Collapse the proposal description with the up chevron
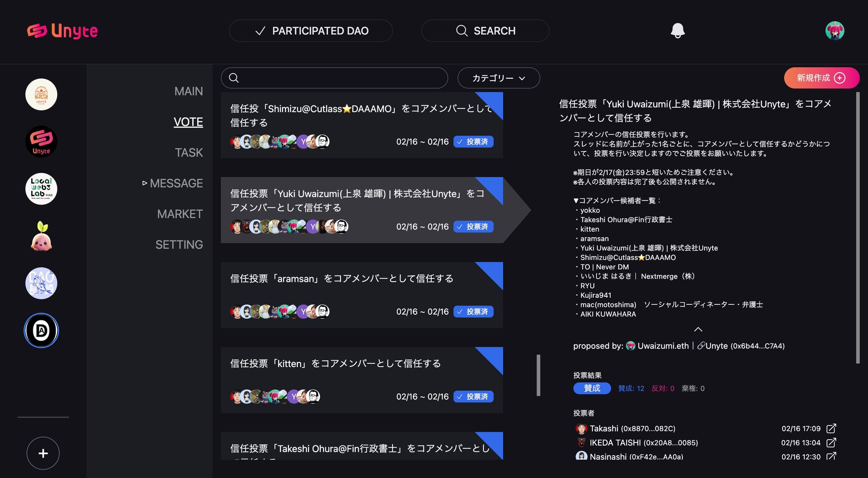Image resolution: width=868 pixels, height=478 pixels. point(698,329)
